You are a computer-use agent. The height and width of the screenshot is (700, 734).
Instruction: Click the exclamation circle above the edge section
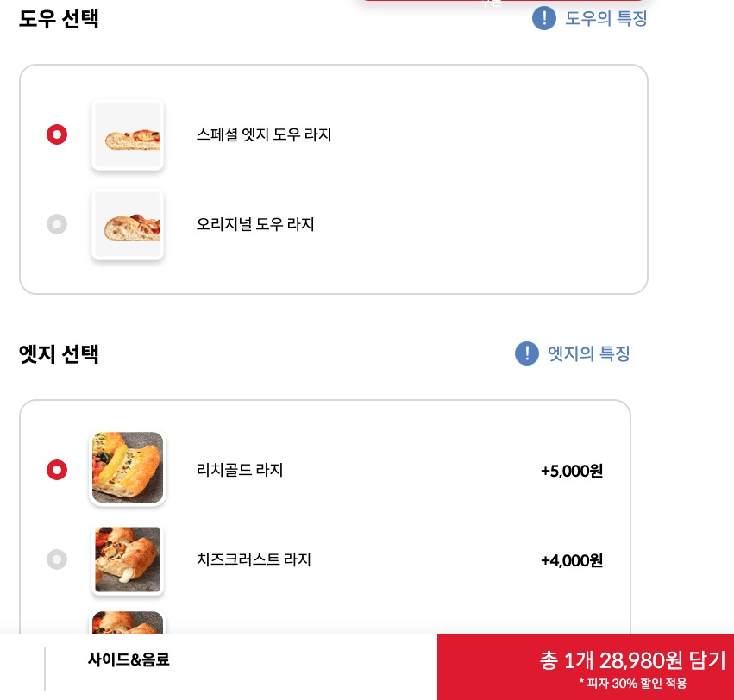point(527,353)
